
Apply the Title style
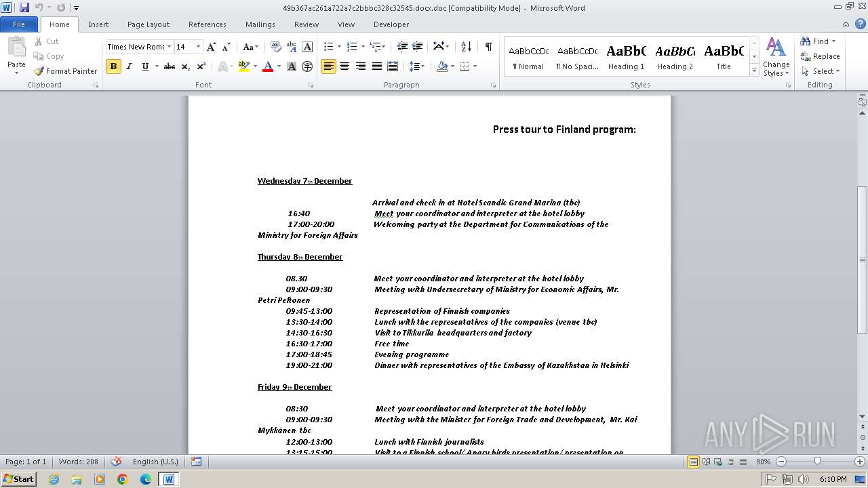tap(724, 57)
